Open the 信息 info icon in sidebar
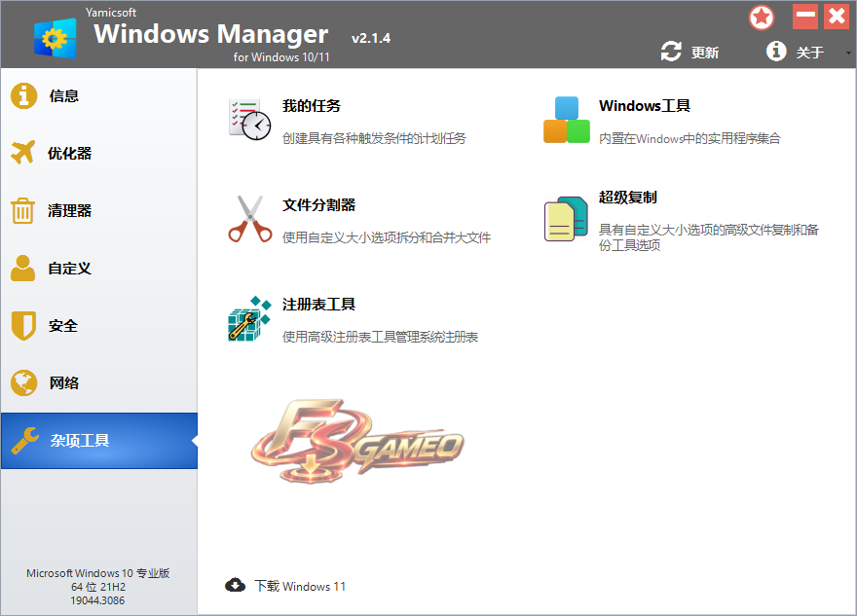The width and height of the screenshot is (857, 616). (x=23, y=96)
